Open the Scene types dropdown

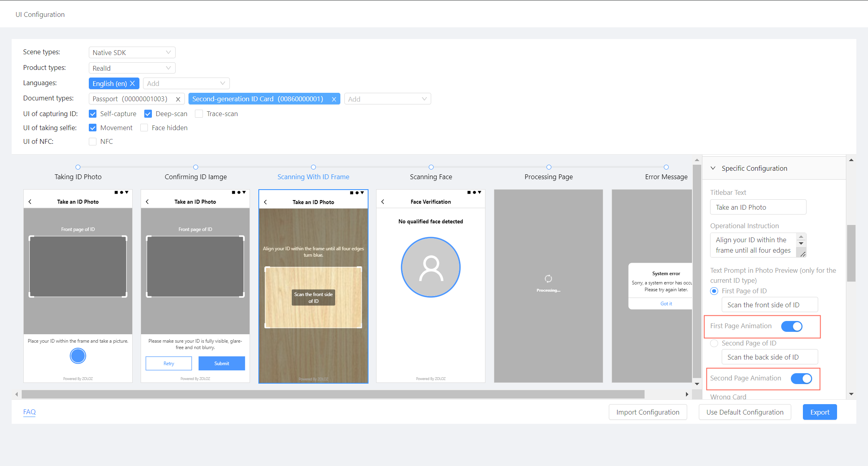(132, 53)
